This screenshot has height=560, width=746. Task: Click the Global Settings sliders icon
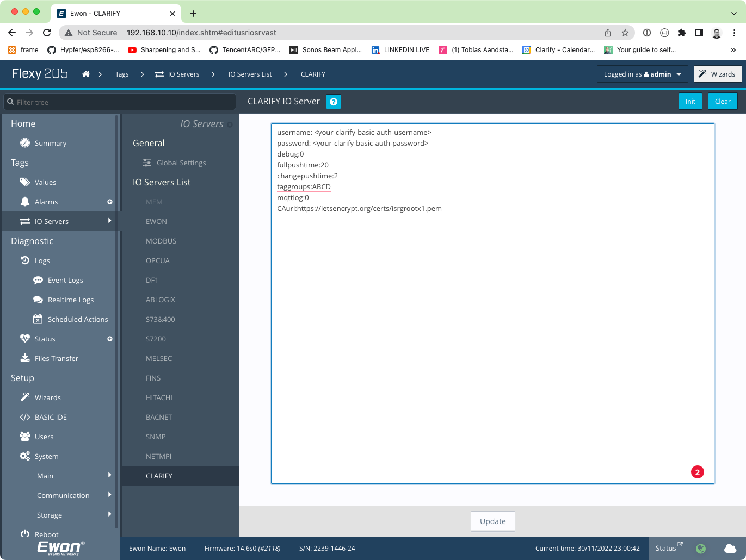pyautogui.click(x=147, y=163)
